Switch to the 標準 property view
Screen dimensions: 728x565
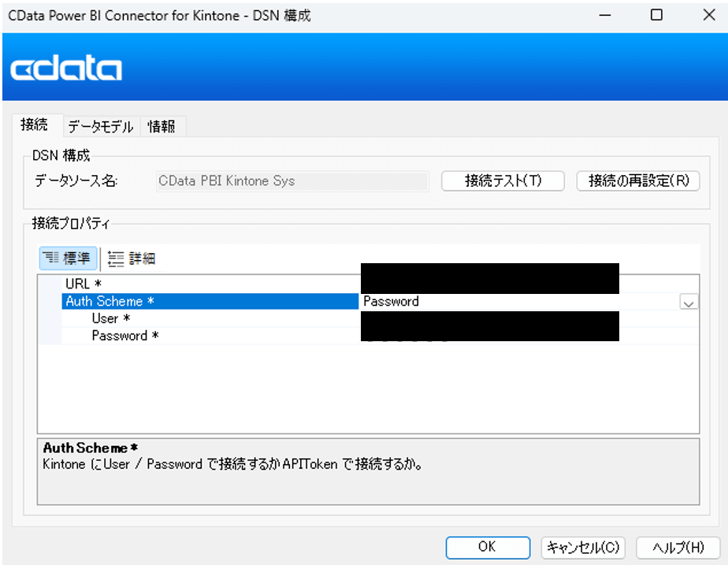pyautogui.click(x=69, y=258)
